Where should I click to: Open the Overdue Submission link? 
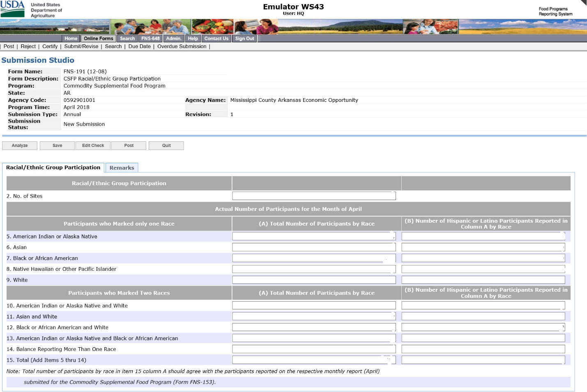182,46
